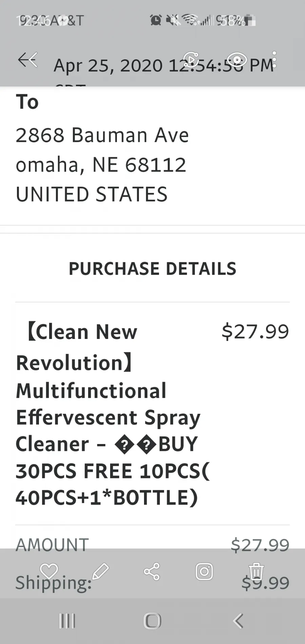This screenshot has height=644, width=305.
Task: Tap the $27.99 item price
Action: point(255,331)
